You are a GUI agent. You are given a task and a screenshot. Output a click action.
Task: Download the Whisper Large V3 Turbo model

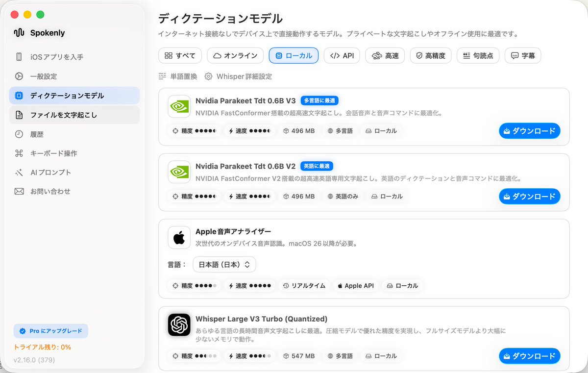click(529, 356)
